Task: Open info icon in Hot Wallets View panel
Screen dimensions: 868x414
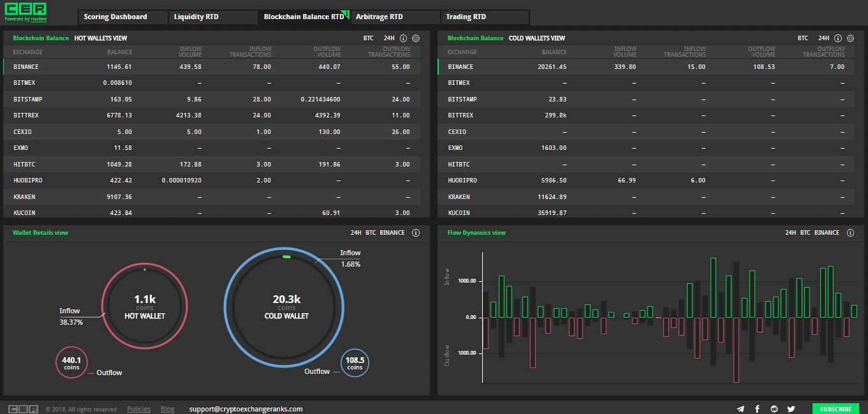Action: coord(403,38)
